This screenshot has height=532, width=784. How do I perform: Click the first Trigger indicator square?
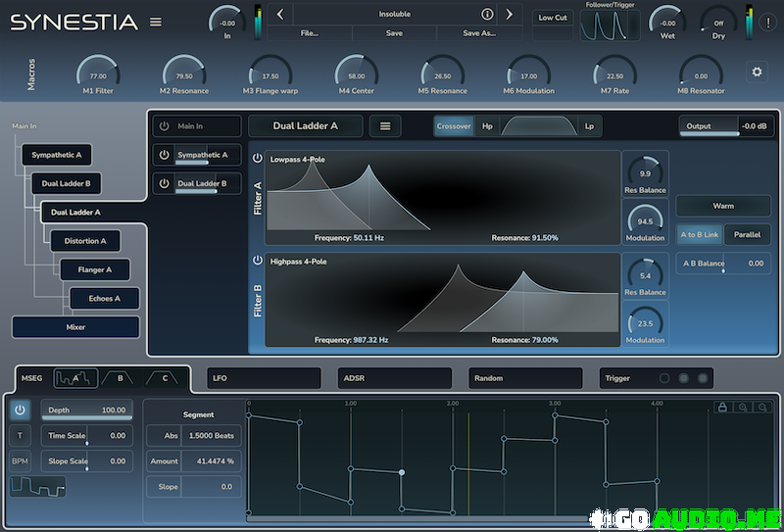[x=664, y=378]
